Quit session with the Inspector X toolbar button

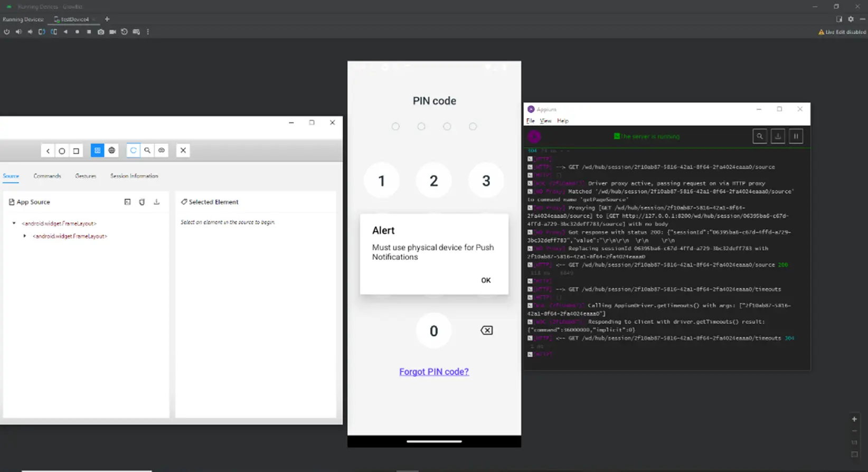[183, 150]
